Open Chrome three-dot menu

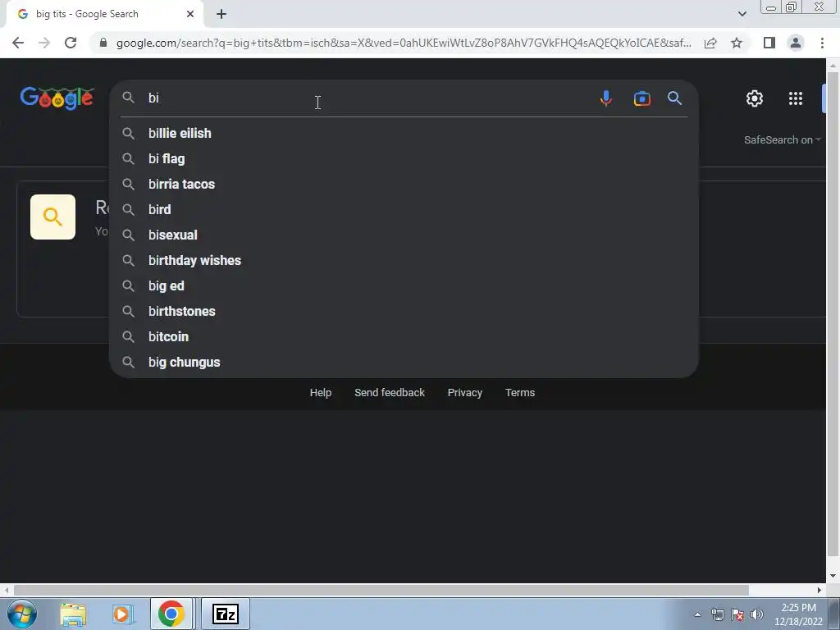coord(822,43)
